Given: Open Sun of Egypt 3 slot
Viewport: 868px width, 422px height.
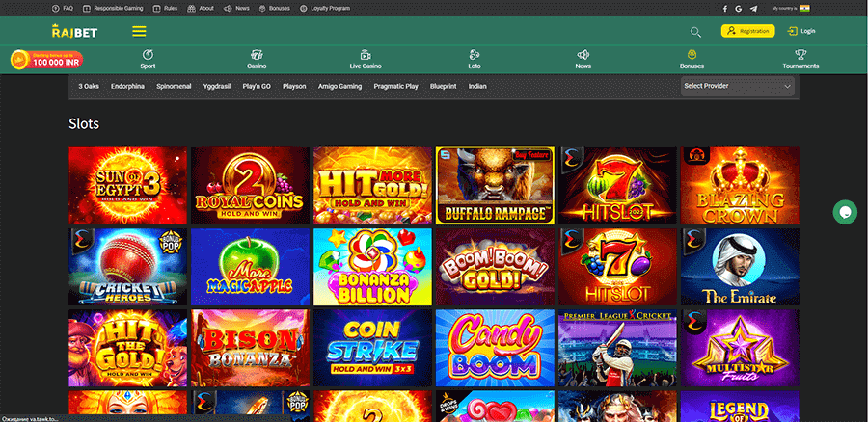Looking at the screenshot, I should [x=128, y=185].
